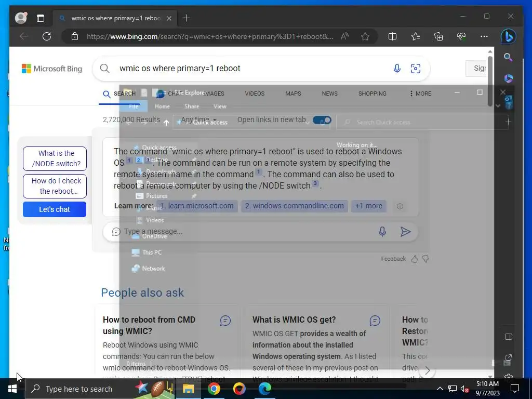The height and width of the screenshot is (399, 532).
Task: Switch to the VIDEOS tab
Action: coord(255,94)
